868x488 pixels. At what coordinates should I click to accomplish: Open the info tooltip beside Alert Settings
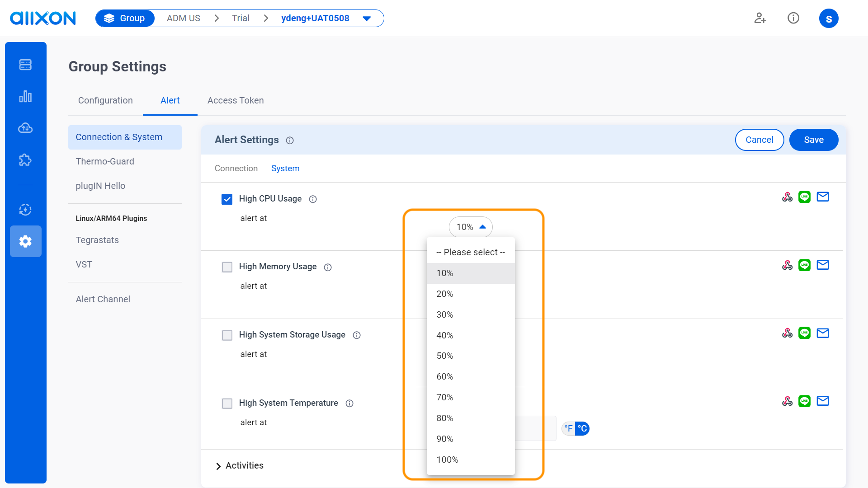click(290, 140)
